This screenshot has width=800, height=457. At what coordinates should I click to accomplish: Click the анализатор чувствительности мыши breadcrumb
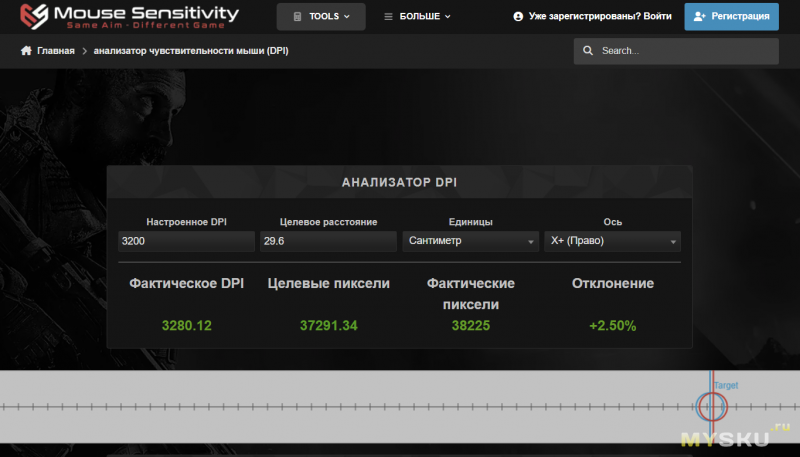click(x=190, y=51)
